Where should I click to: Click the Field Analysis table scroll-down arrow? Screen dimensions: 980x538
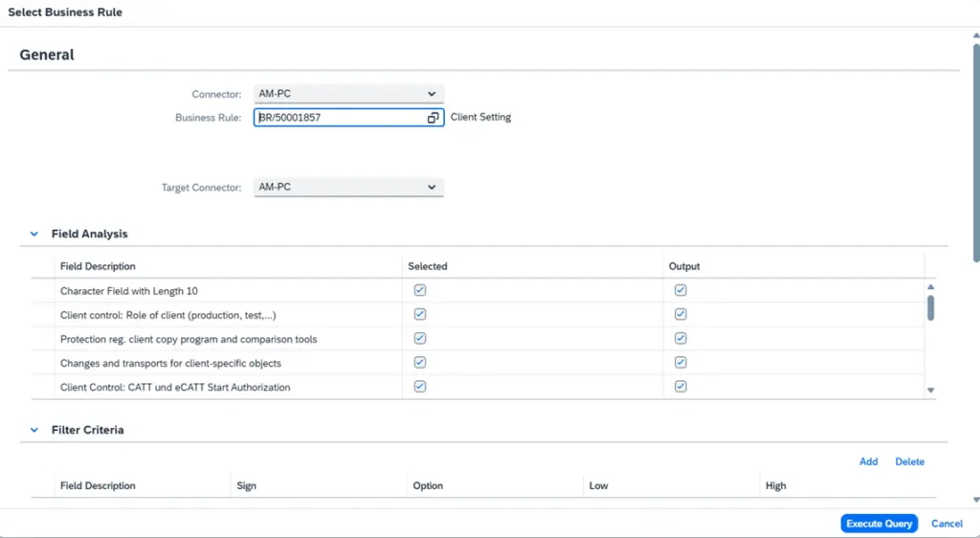point(930,391)
